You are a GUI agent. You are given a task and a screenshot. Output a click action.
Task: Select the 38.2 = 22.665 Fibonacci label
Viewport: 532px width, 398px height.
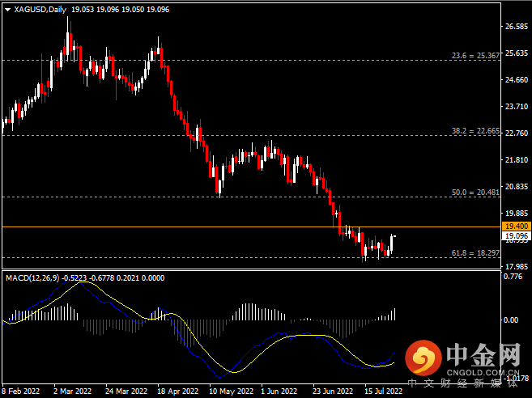(475, 131)
